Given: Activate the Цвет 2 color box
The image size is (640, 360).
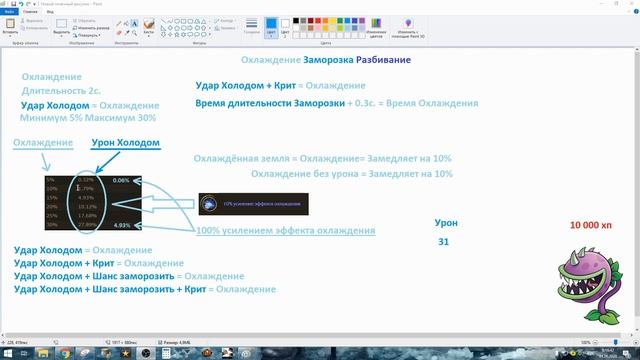Looking at the screenshot, I should click(x=285, y=28).
